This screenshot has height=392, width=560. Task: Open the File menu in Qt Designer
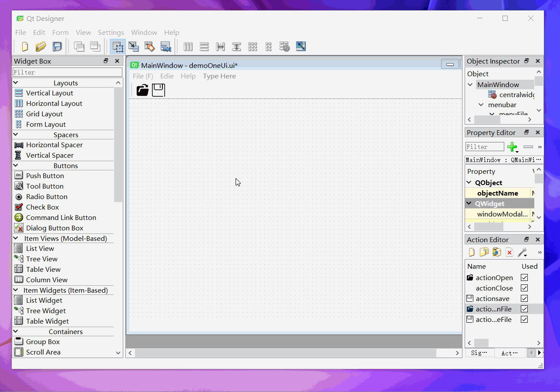[x=20, y=32]
